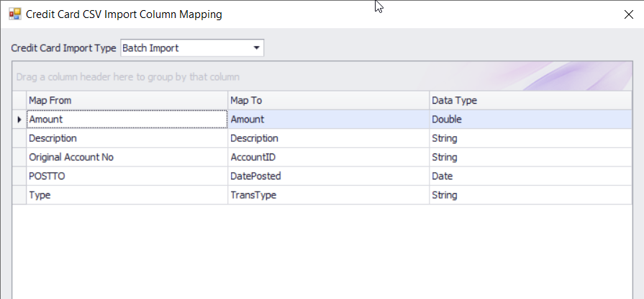Click the TransType Map To cell
This screenshot has width=644, height=299.
328,195
